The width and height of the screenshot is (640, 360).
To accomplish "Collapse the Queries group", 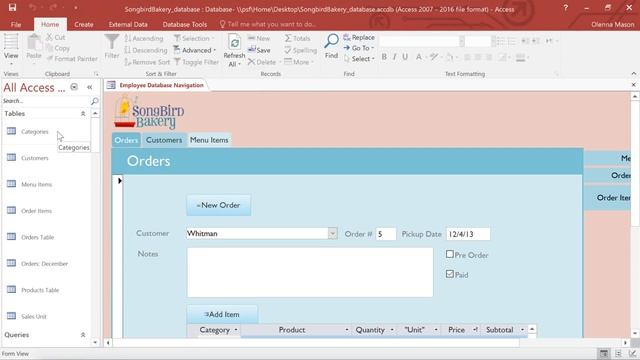I will point(83,335).
